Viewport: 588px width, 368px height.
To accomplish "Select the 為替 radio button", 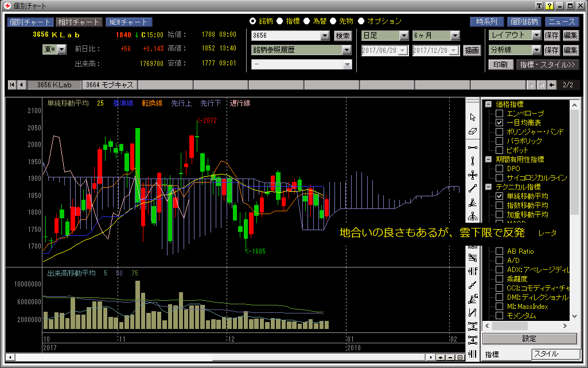I will [307, 21].
